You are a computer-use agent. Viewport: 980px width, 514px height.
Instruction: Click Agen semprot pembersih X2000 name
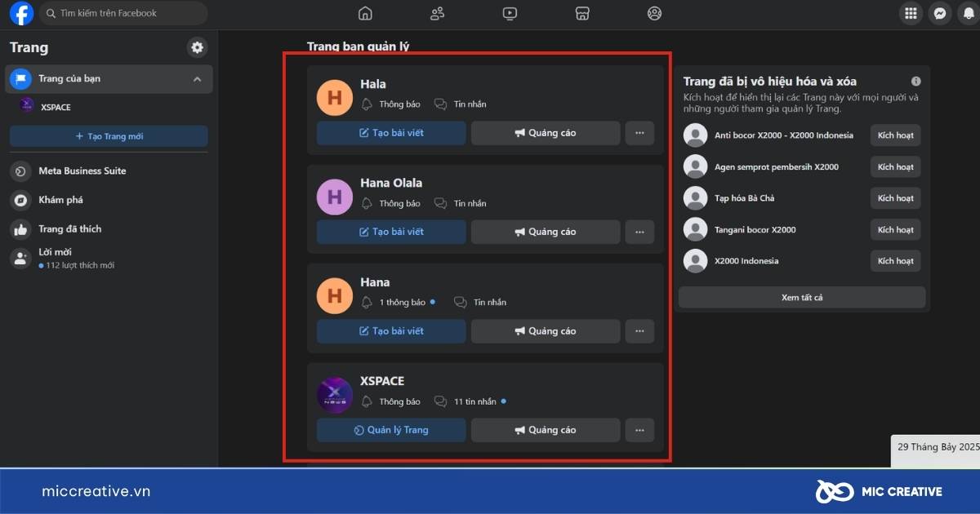(777, 167)
